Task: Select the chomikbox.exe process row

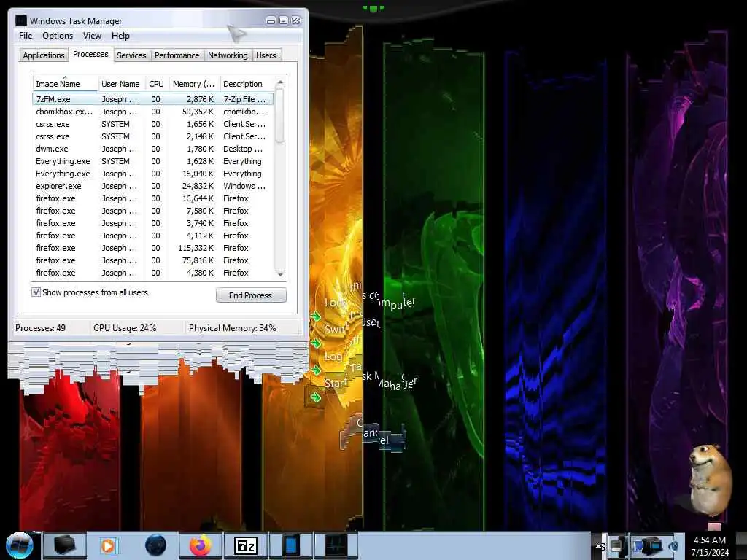Action: pos(153,112)
